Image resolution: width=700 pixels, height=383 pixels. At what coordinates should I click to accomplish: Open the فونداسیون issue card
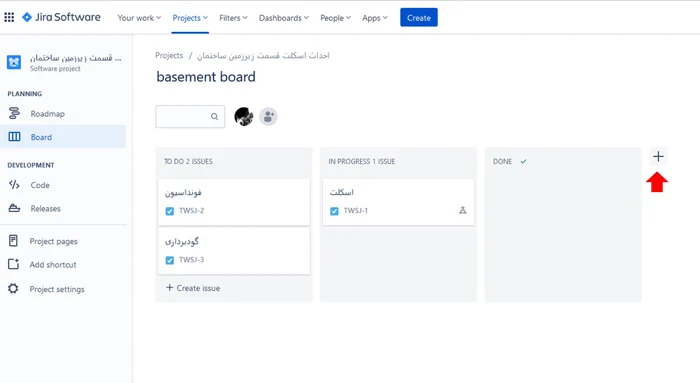click(234, 202)
